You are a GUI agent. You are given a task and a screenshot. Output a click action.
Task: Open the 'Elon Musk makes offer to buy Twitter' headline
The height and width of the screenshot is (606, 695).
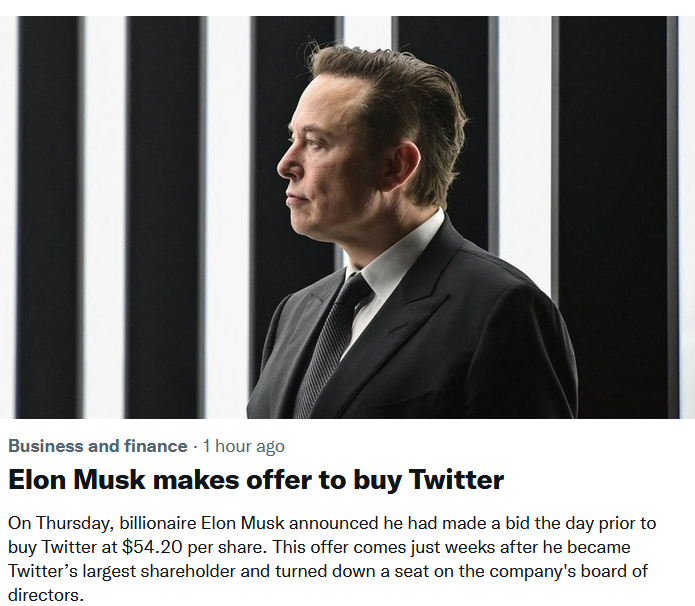pos(256,480)
